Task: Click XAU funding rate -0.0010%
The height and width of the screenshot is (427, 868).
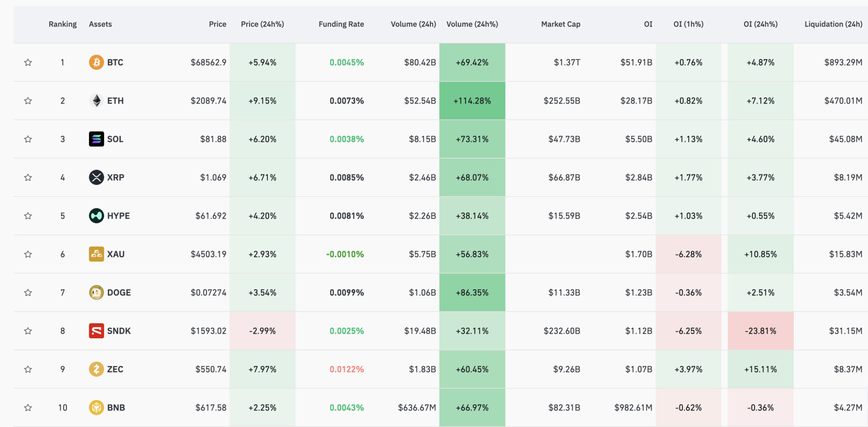Action: [345, 254]
